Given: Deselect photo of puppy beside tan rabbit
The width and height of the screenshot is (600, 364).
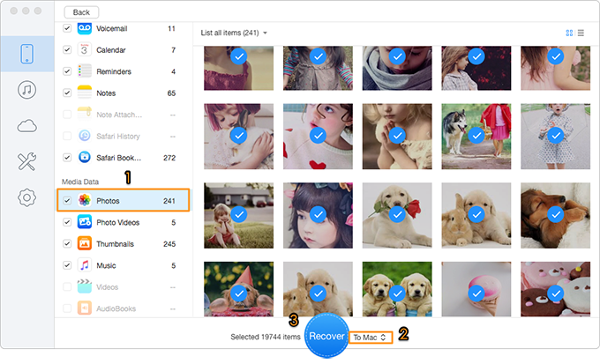Looking at the screenshot, I should tap(476, 214).
